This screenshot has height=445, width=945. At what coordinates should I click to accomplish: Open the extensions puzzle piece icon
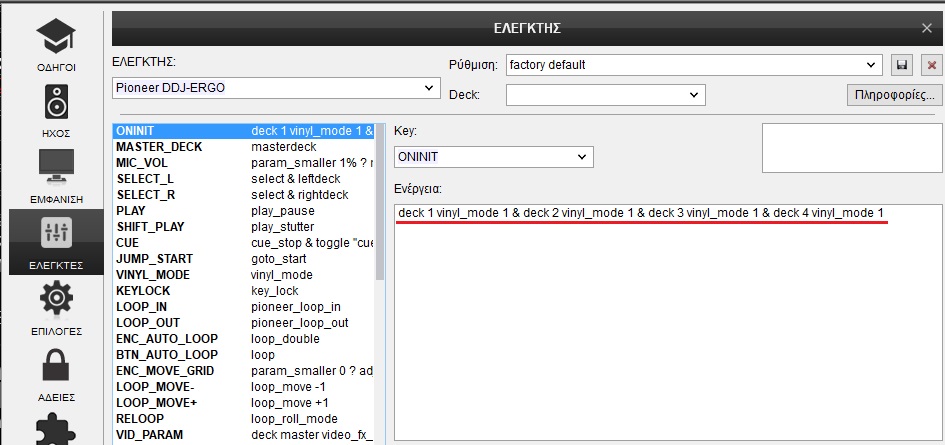tap(56, 432)
